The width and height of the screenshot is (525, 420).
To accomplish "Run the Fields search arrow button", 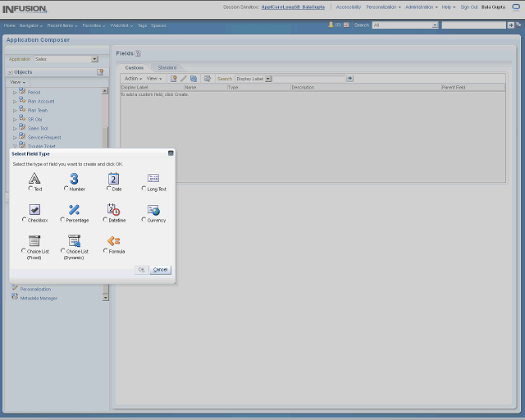I will pos(350,79).
